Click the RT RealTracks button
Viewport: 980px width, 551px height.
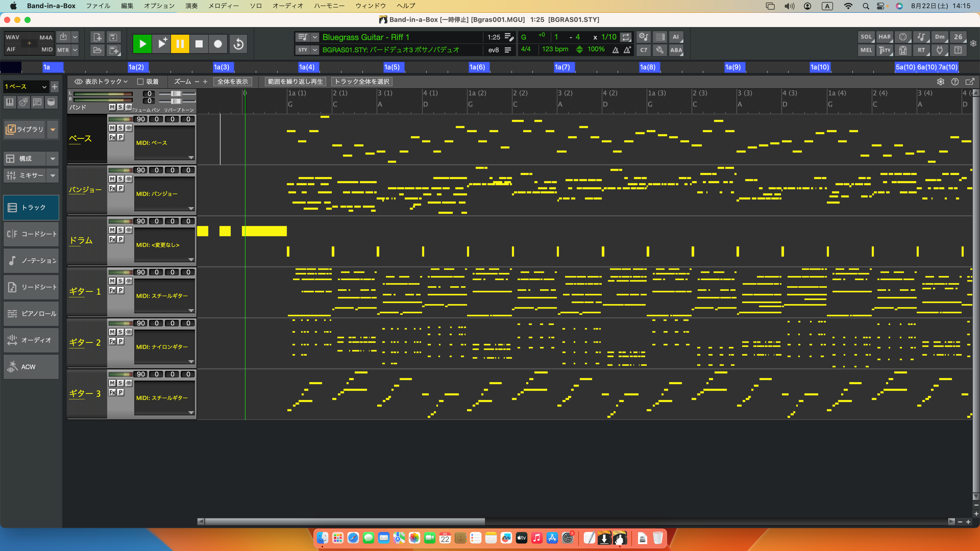[921, 50]
